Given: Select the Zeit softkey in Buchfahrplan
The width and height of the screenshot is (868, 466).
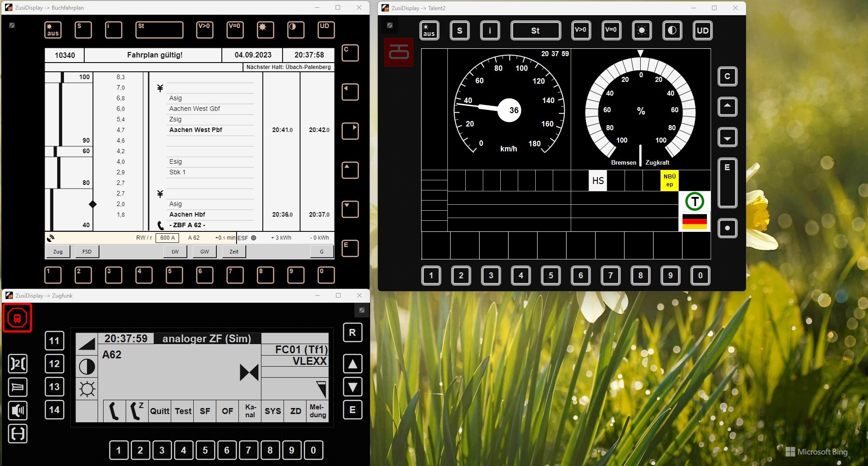Looking at the screenshot, I should (x=234, y=252).
